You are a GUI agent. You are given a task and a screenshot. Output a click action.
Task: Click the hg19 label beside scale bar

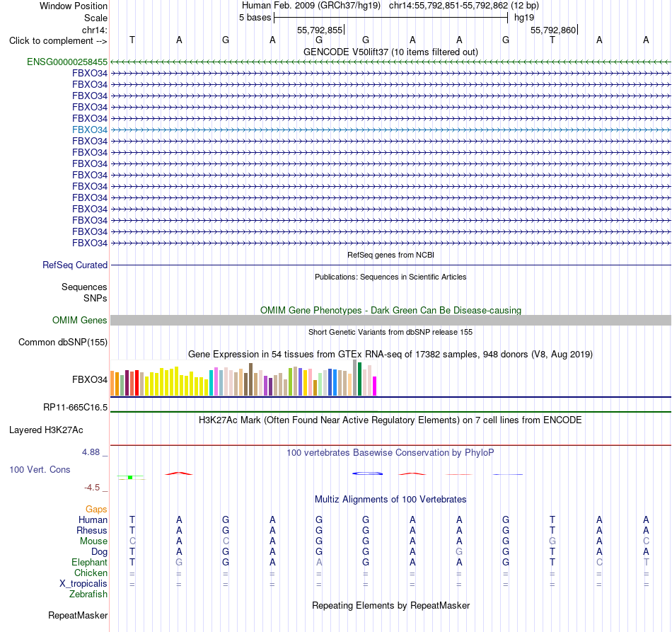tap(524, 18)
